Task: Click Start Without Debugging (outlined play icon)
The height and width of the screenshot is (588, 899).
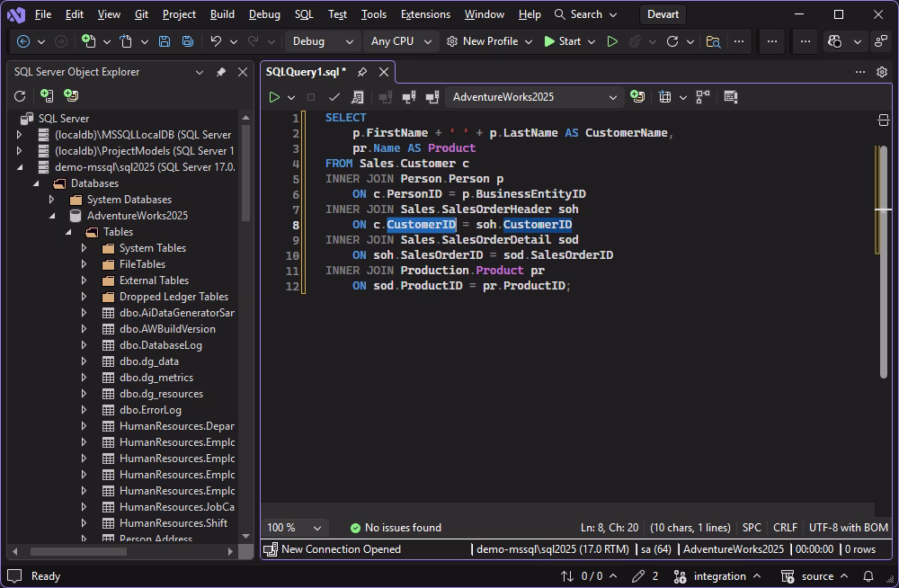Action: (x=612, y=41)
